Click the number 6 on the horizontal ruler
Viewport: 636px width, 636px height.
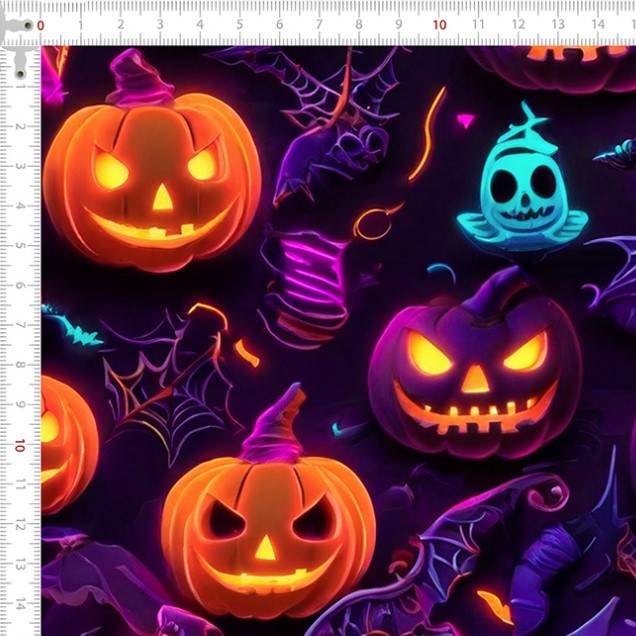click(279, 24)
